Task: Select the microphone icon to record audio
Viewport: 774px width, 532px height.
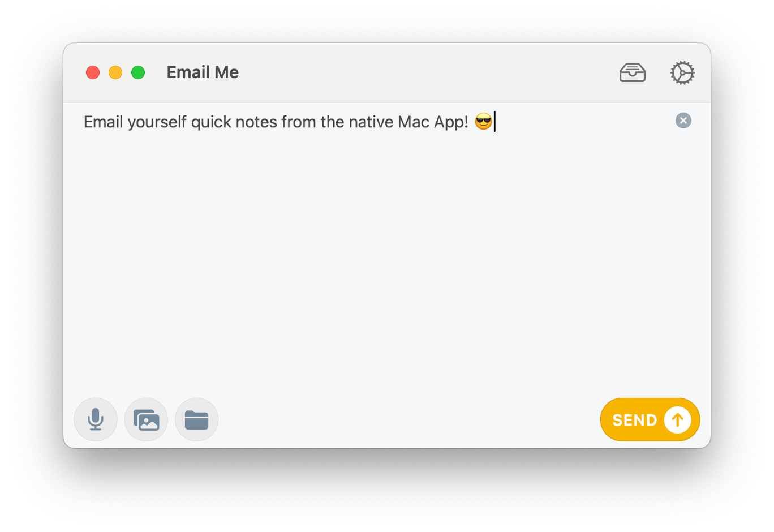Action: coord(95,419)
